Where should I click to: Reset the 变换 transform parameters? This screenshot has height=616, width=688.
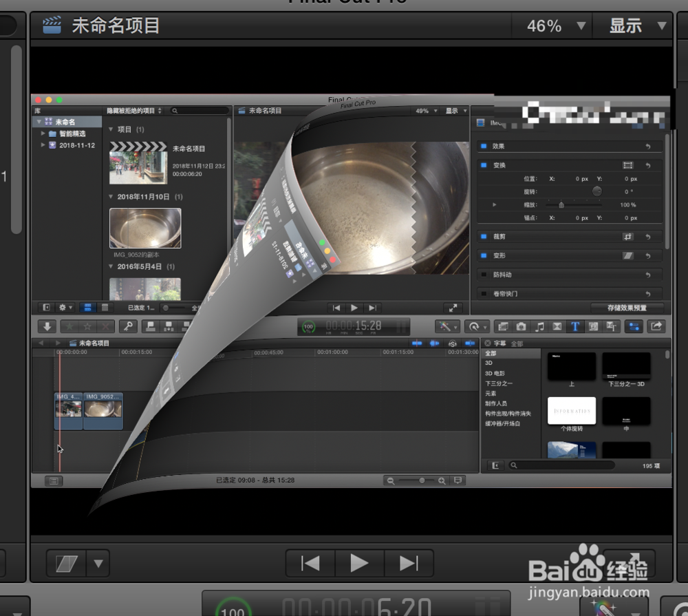click(648, 165)
